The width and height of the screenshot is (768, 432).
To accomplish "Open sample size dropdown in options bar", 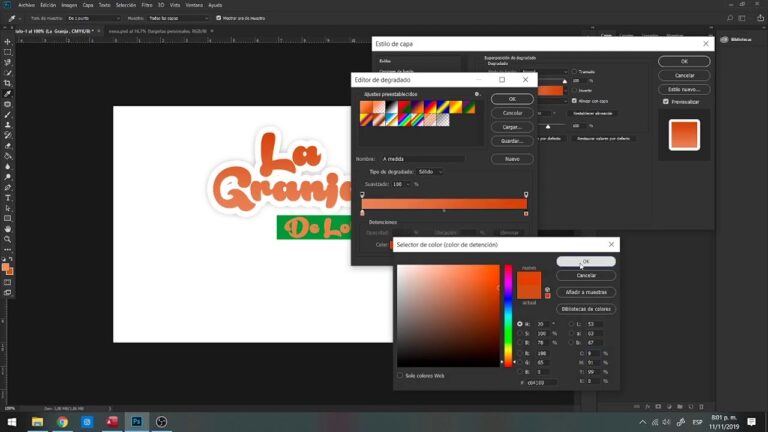I will (x=94, y=18).
